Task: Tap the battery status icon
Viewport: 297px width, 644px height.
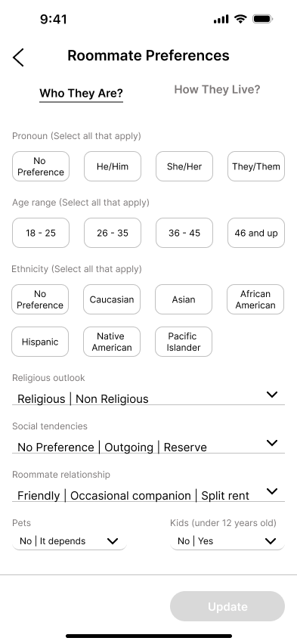Action: [262, 19]
